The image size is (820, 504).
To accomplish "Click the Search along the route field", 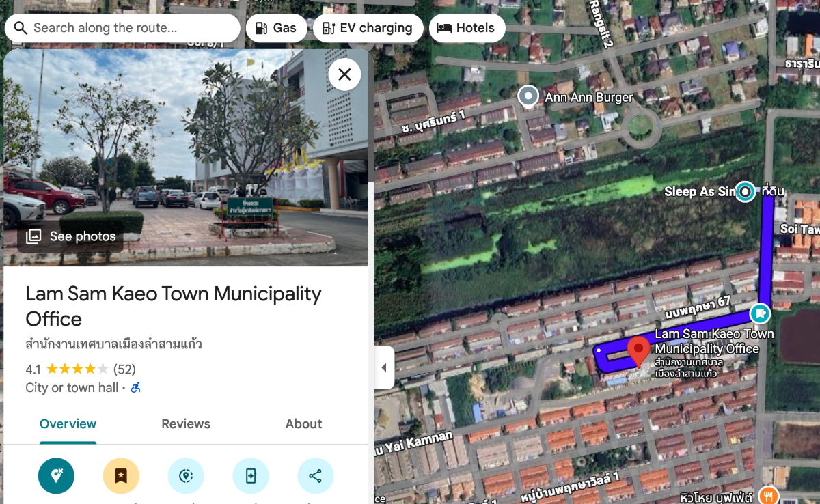I will [x=130, y=28].
